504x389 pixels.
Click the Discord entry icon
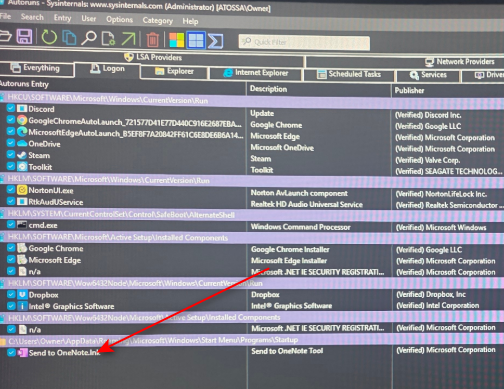pyautogui.click(x=22, y=109)
